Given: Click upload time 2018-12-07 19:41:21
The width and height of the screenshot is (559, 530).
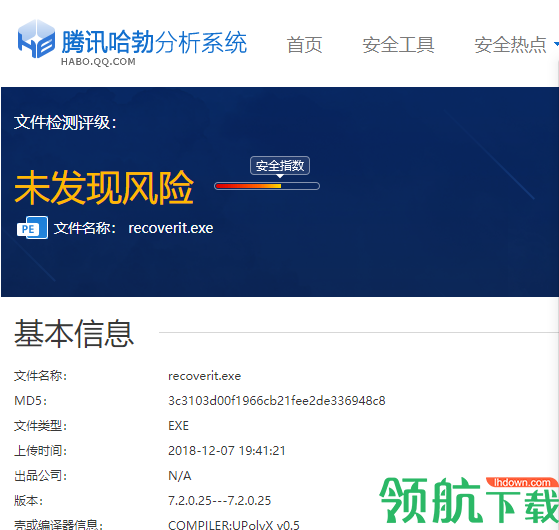Looking at the screenshot, I should [x=227, y=451].
